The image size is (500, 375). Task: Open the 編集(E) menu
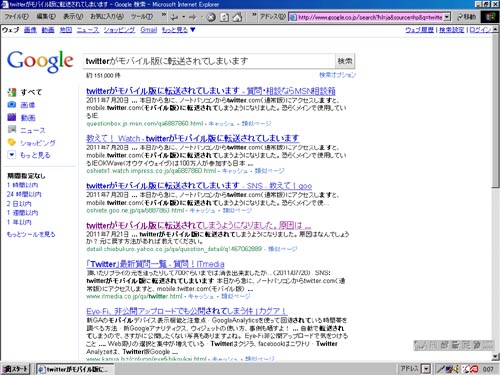coord(46,16)
